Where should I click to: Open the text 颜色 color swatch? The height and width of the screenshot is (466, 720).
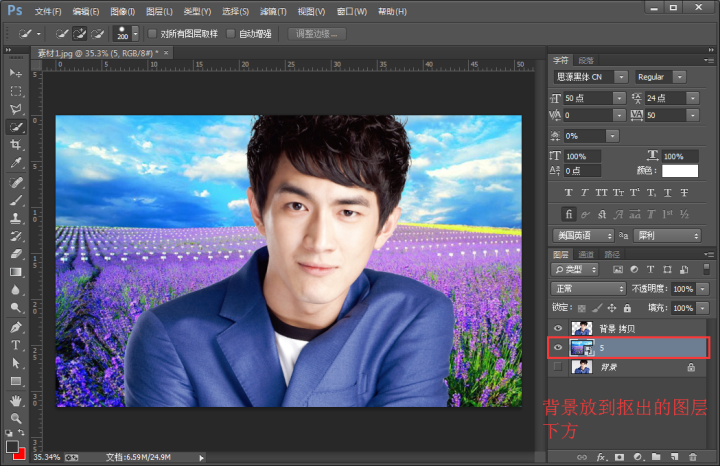679,171
